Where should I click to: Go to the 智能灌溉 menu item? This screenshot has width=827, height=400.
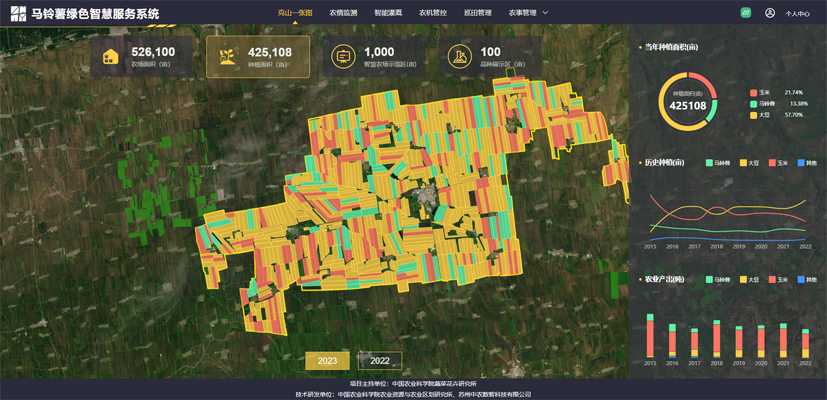388,13
